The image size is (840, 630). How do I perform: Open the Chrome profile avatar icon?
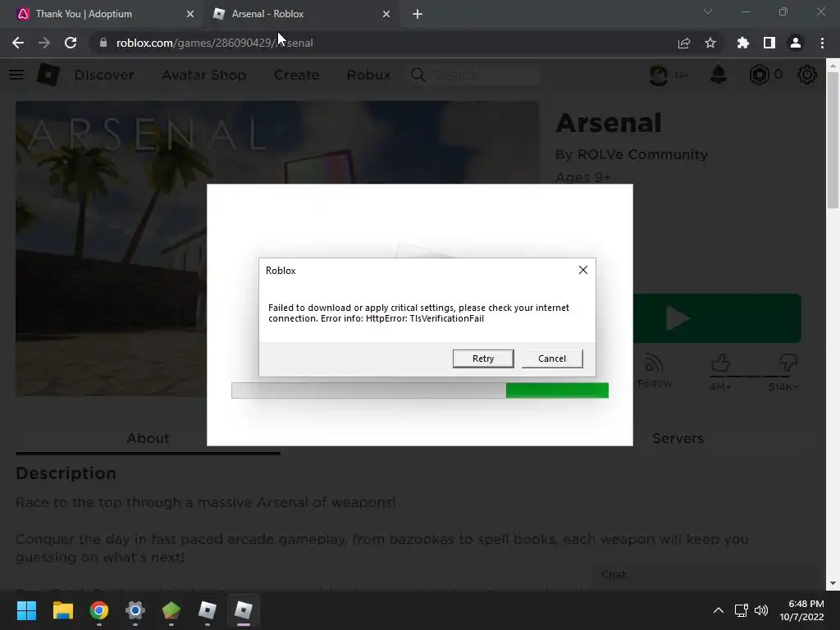tap(796, 43)
